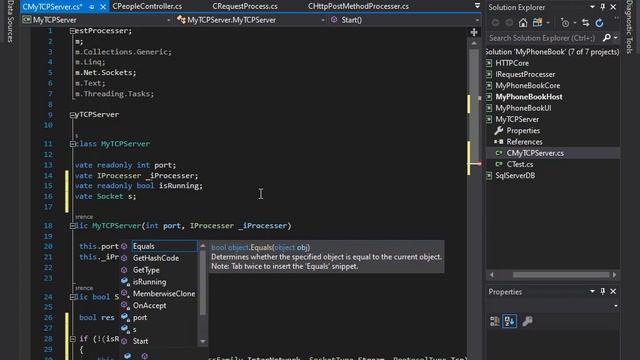Open the document tabs overflow dropdown

point(477,6)
